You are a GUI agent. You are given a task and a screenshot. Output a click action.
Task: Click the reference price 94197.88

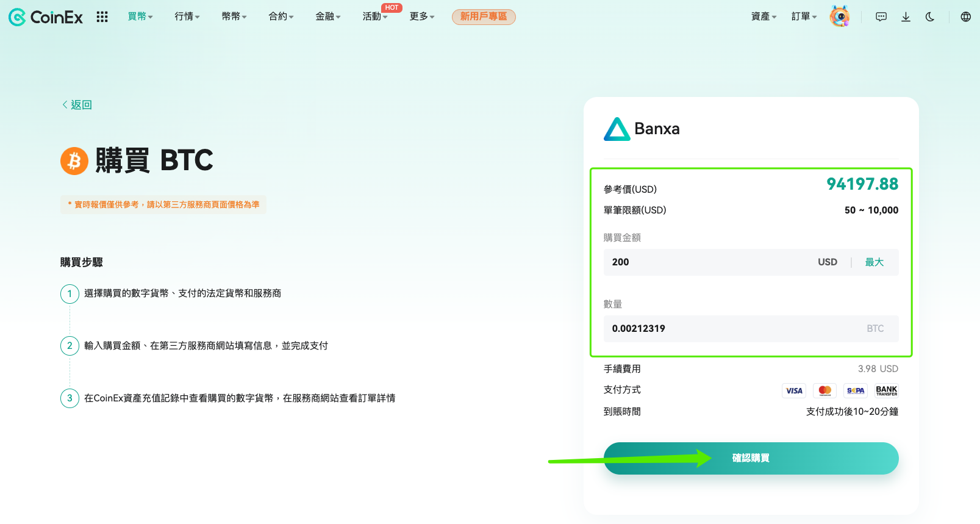tap(862, 184)
